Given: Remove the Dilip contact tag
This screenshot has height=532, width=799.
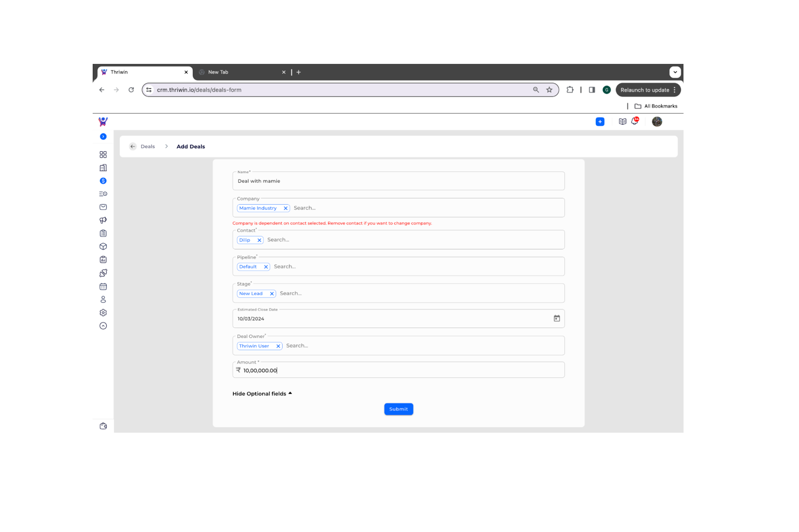Looking at the screenshot, I should click(x=259, y=240).
